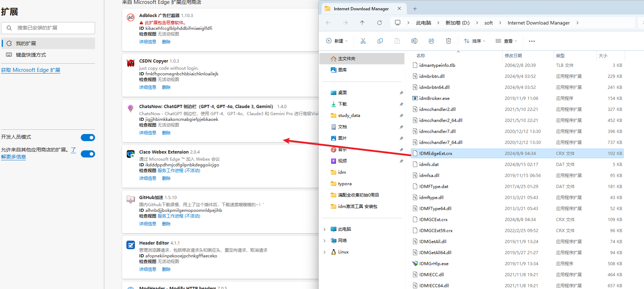Click the GitHub加速 extension icon
644x289 pixels.
click(x=131, y=199)
